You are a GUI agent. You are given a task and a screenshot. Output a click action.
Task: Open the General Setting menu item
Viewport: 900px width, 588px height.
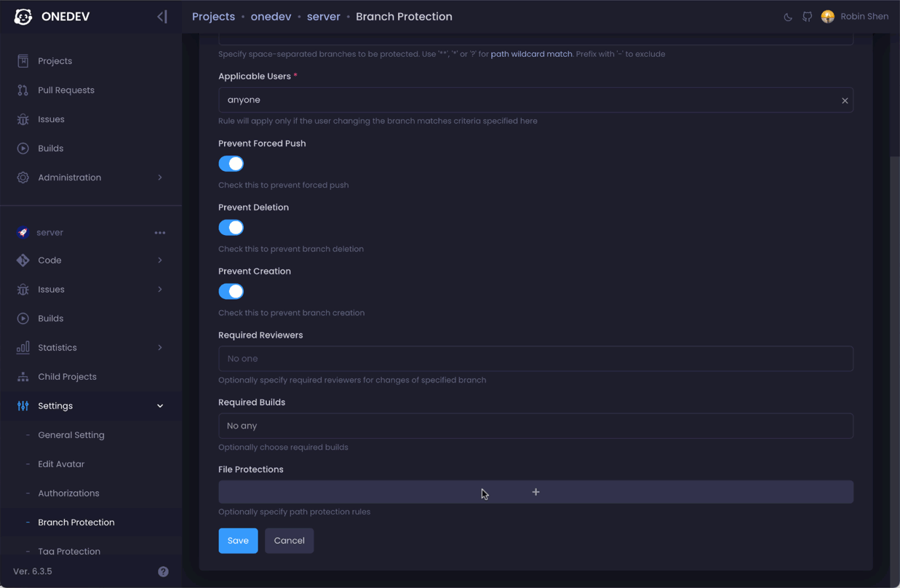[x=71, y=435]
